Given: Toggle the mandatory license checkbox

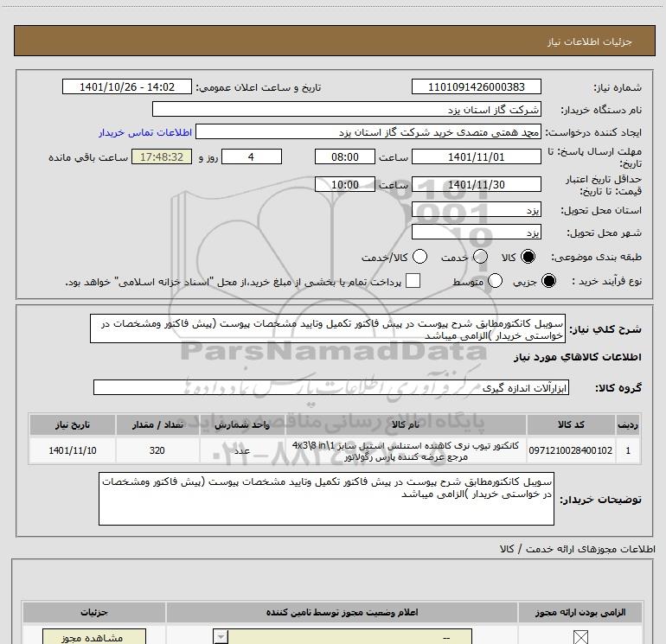Looking at the screenshot, I should pyautogui.click(x=580, y=637).
